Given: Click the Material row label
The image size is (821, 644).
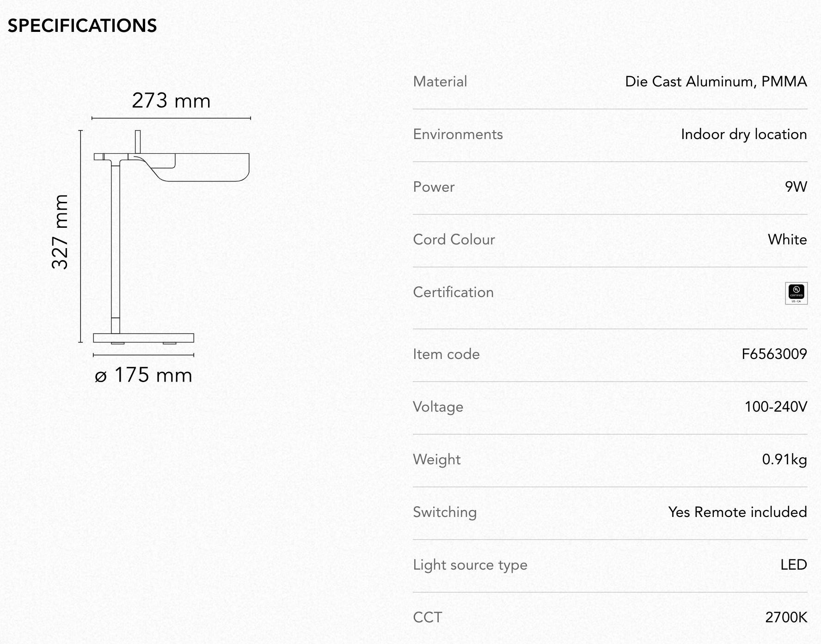Looking at the screenshot, I should pos(440,81).
